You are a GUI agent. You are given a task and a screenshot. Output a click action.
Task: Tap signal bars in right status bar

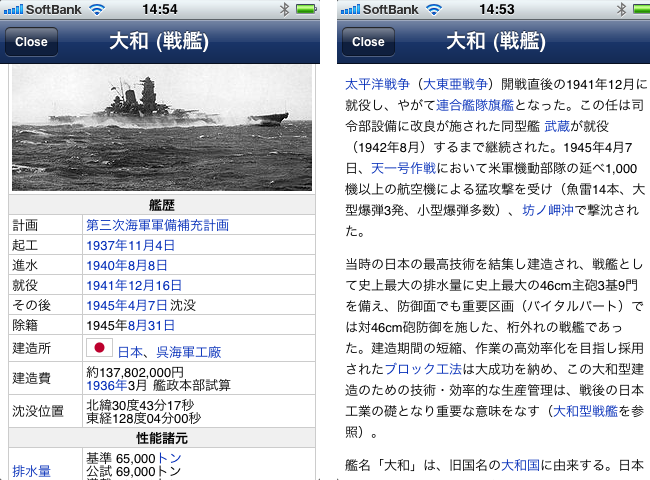[x=350, y=10]
